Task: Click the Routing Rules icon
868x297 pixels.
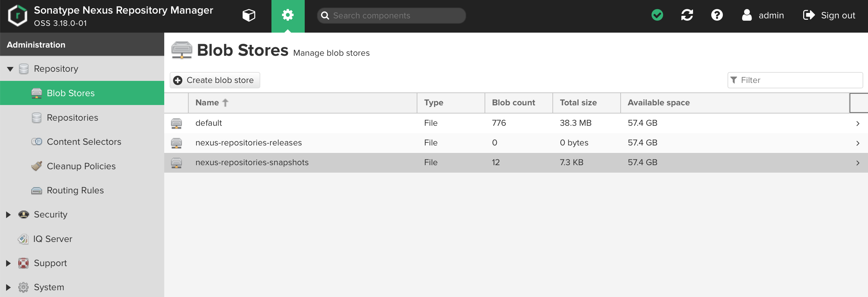Action: pyautogui.click(x=37, y=191)
